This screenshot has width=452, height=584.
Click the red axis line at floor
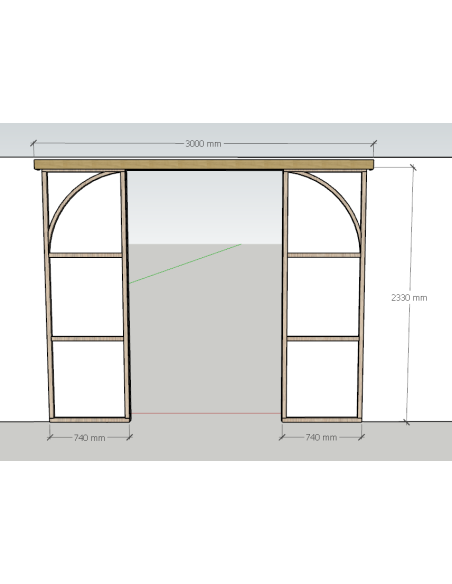pos(206,413)
